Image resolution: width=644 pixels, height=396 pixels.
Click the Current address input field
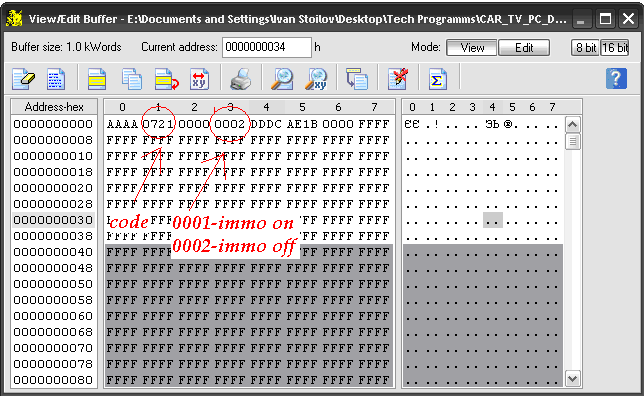(267, 47)
